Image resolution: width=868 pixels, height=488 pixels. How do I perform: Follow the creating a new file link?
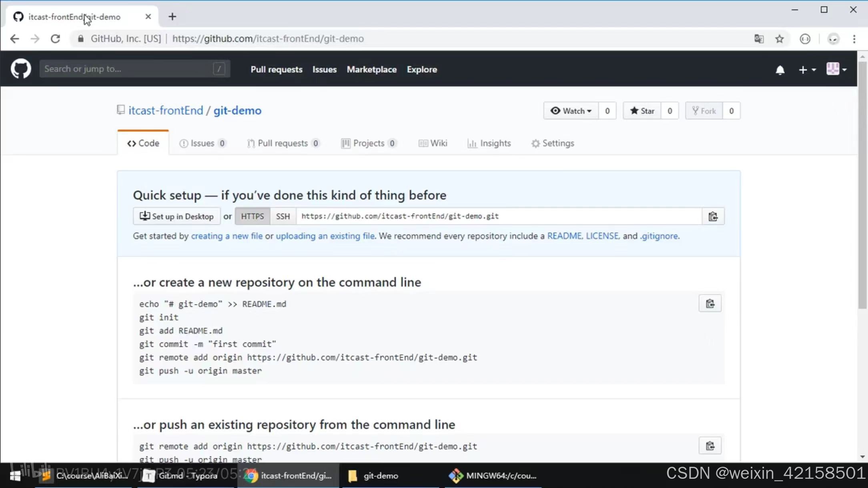227,236
